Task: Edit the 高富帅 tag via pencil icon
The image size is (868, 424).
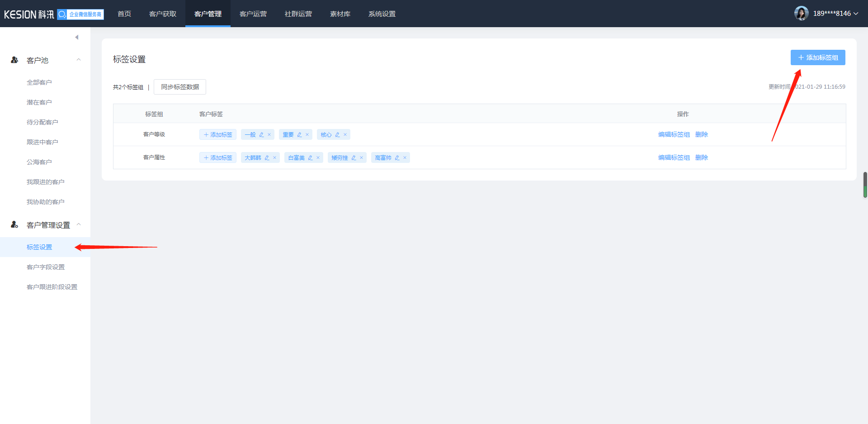Action: click(397, 158)
